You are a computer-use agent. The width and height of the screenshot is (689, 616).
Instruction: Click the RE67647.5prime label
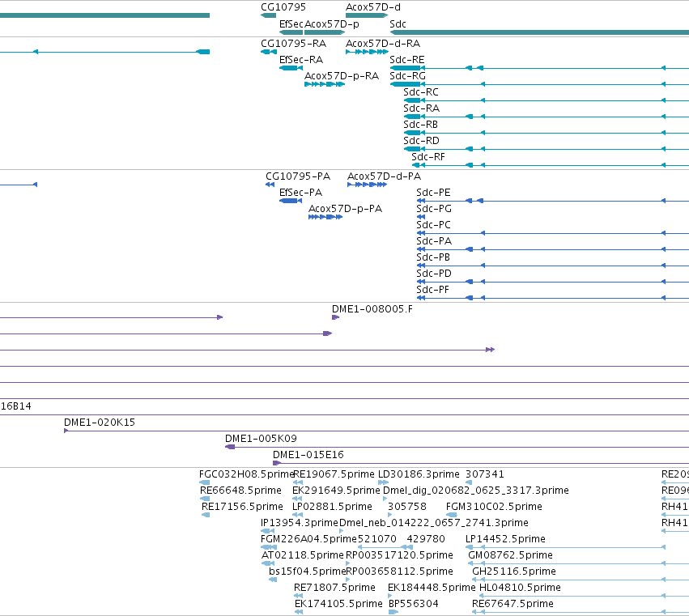(x=512, y=605)
